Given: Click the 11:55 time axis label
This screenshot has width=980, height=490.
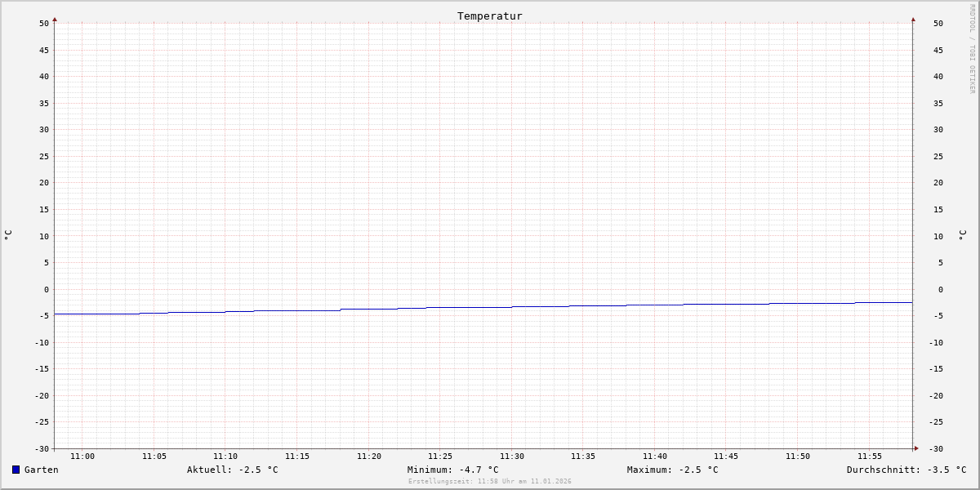Looking at the screenshot, I should [x=870, y=457].
